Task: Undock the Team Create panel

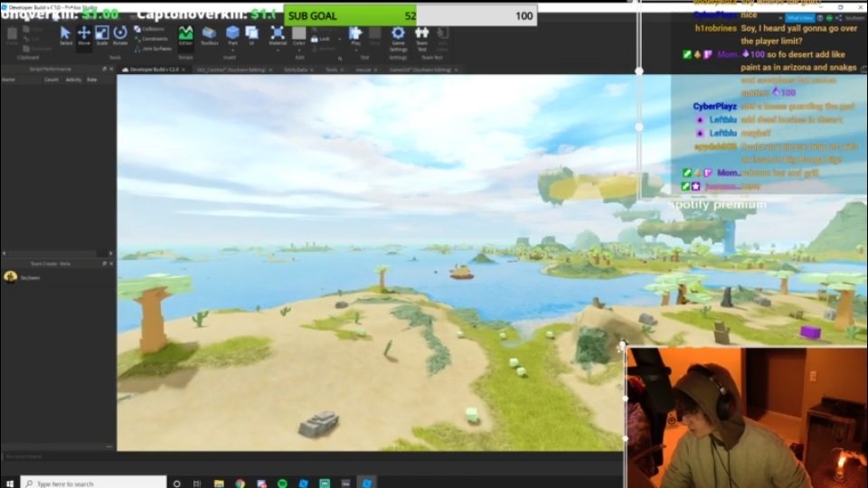Action: pyautogui.click(x=104, y=264)
